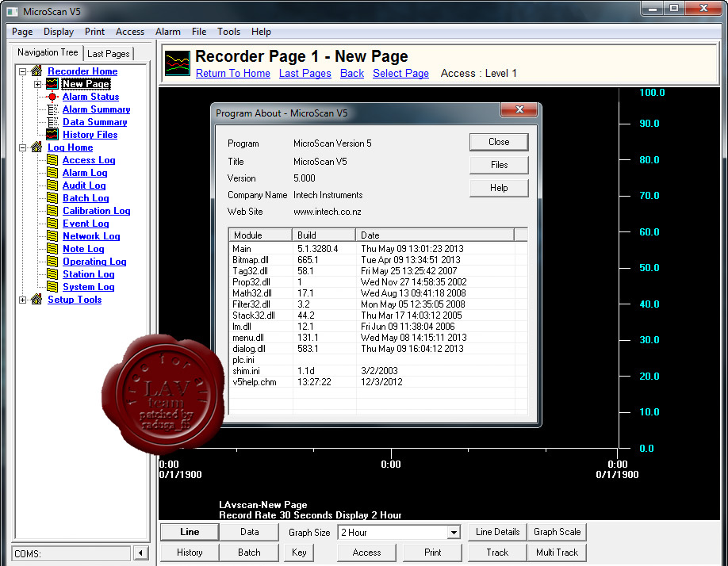Click the Help button in About dialog
The width and height of the screenshot is (728, 566).
499,188
